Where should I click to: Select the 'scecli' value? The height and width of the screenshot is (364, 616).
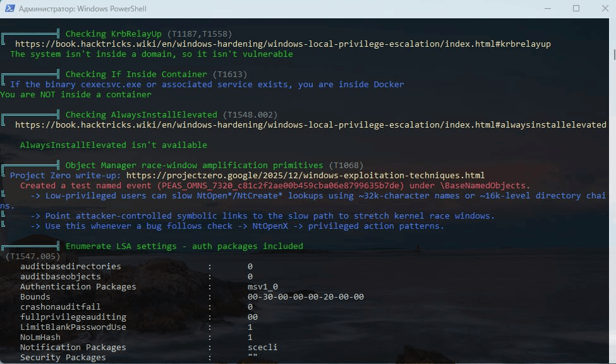(x=262, y=348)
